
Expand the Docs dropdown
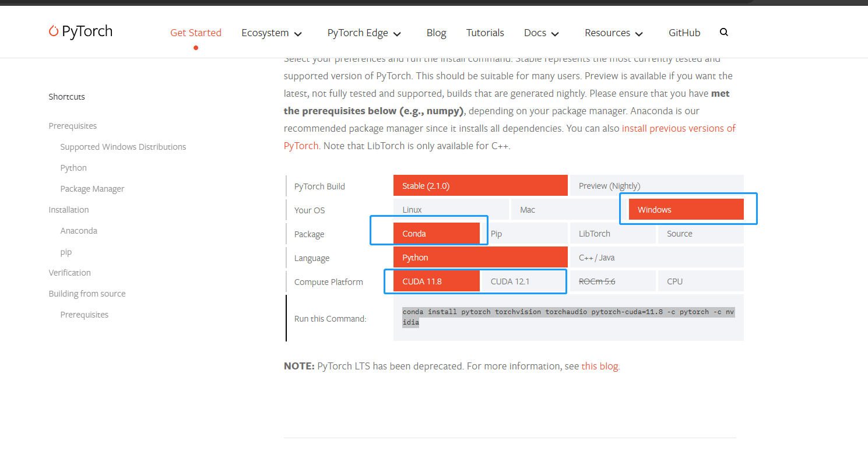[542, 33]
